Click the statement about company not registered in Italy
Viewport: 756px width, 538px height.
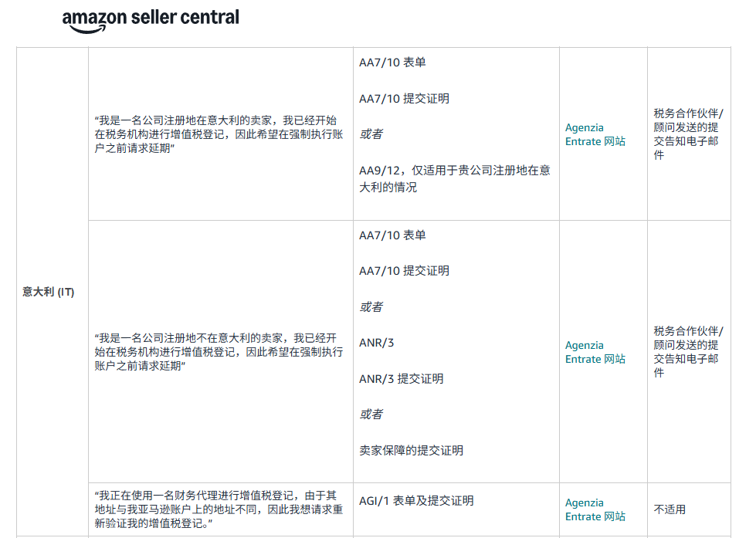219,352
